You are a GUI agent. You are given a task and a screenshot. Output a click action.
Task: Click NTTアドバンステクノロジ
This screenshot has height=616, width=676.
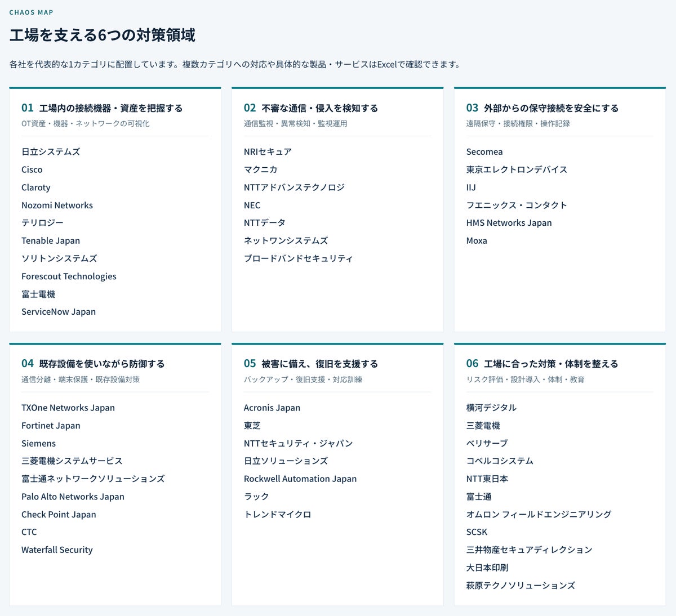point(294,188)
